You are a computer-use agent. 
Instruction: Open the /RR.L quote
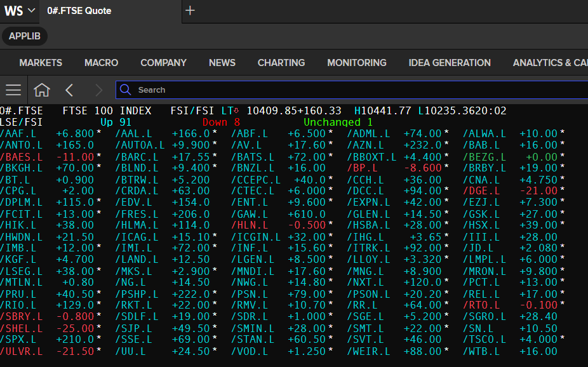point(362,305)
